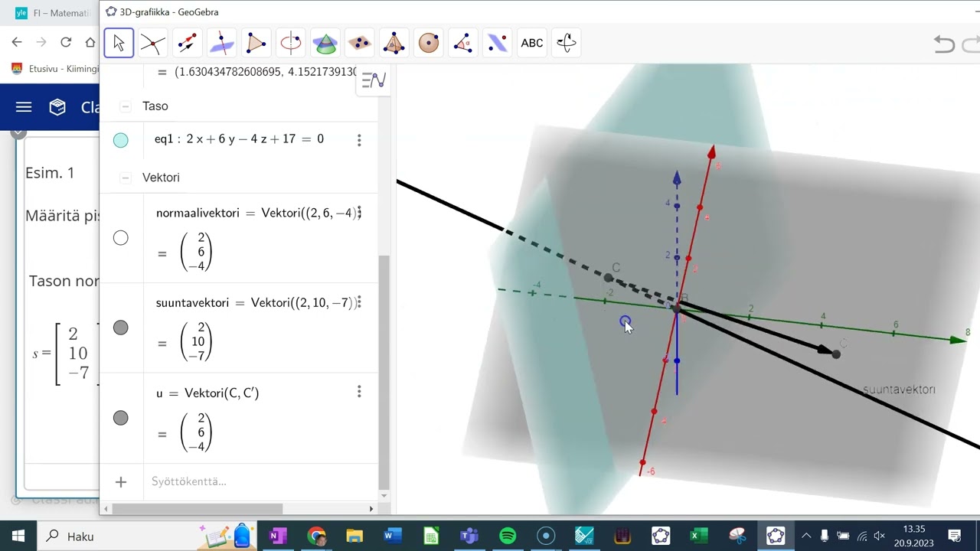Collapse the Vektori group

tap(126, 178)
